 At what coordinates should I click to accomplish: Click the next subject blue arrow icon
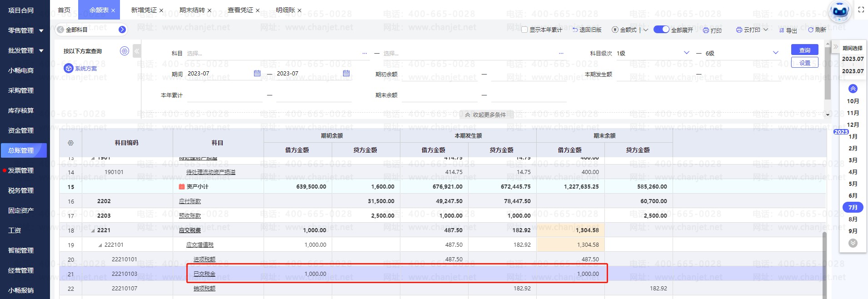122,30
